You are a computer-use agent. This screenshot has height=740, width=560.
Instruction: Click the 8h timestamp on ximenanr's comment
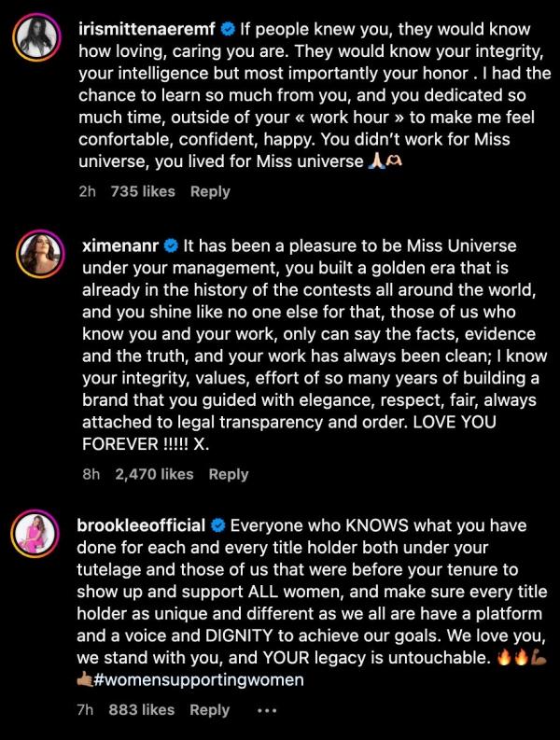tap(91, 474)
